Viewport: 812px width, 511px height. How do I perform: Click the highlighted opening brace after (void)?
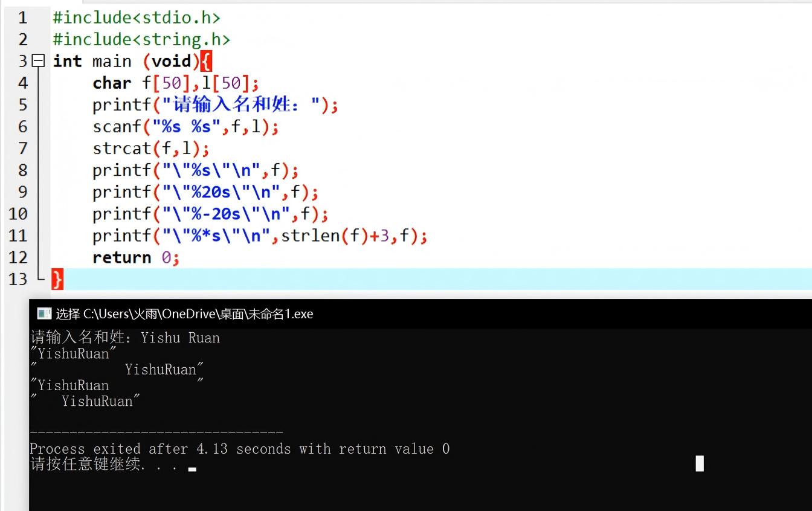point(205,61)
